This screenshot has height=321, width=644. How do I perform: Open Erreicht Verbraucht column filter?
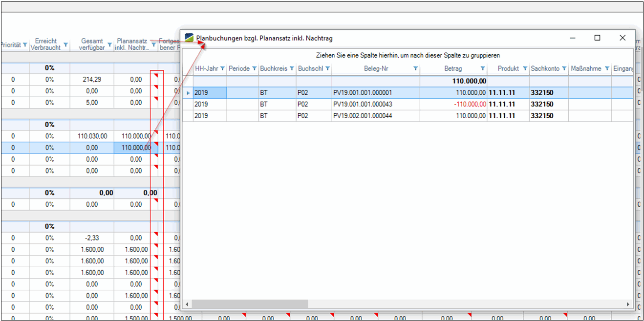tap(65, 45)
